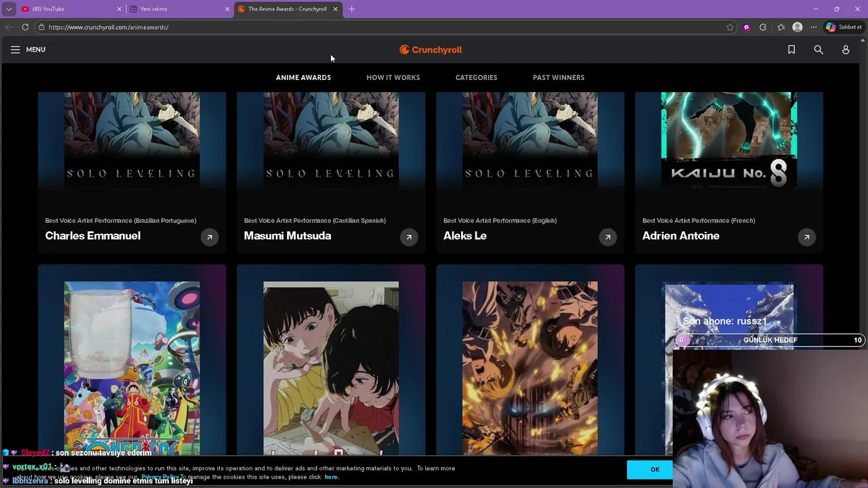Select The Anime Awards - Crunchyroll tab
Image resolution: width=868 pixels, height=488 pixels.
pyautogui.click(x=288, y=9)
